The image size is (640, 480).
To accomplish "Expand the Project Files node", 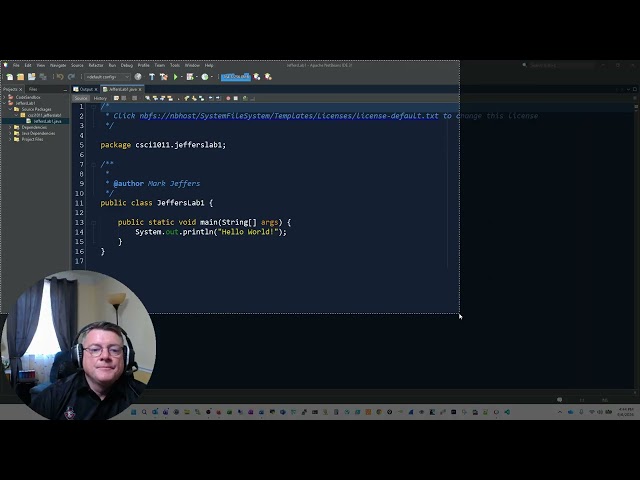I will point(10,139).
